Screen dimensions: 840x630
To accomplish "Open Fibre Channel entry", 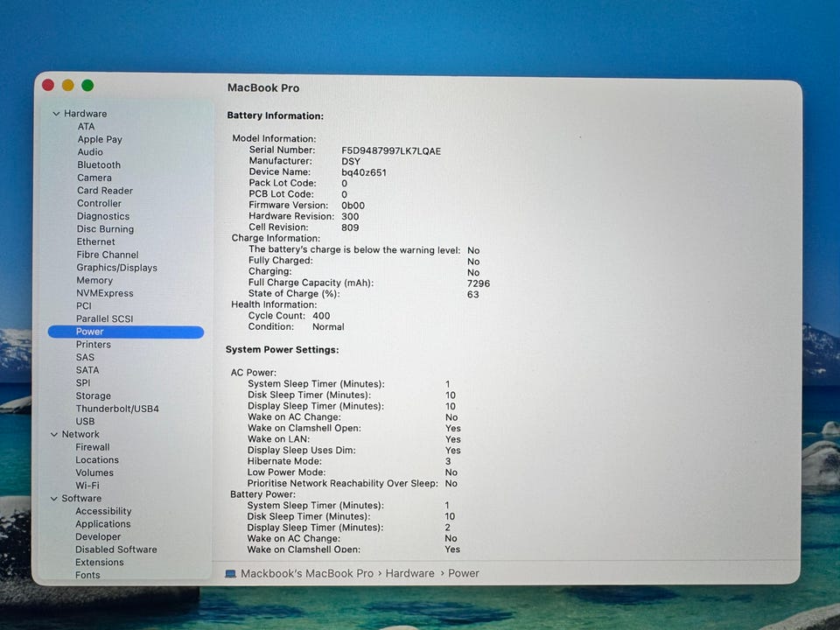I will (x=107, y=255).
